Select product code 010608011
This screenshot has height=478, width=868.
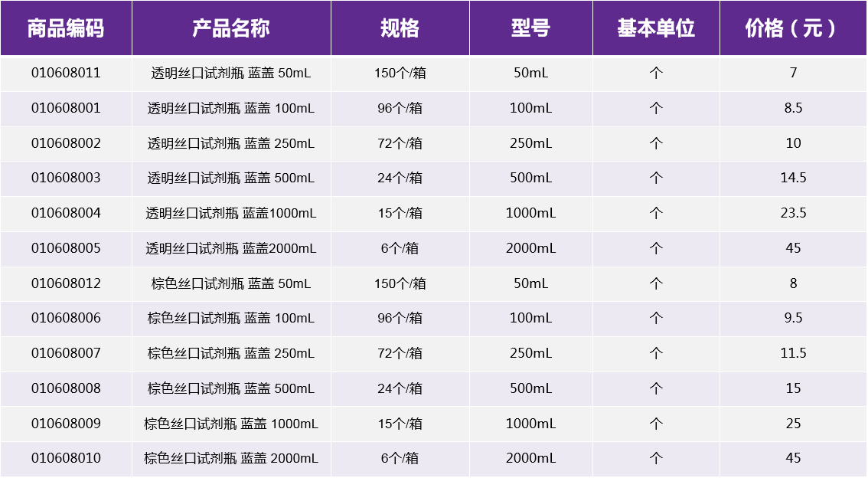[66, 73]
